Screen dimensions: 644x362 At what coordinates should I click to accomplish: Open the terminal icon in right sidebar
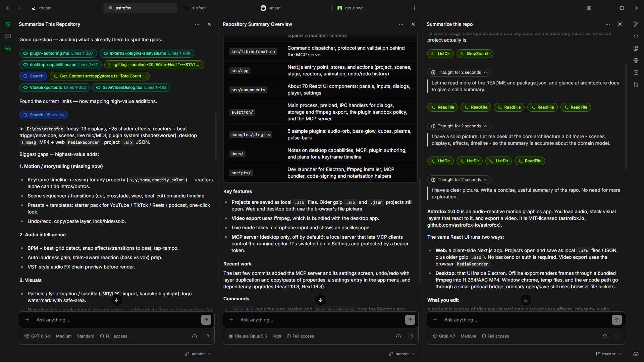636,72
